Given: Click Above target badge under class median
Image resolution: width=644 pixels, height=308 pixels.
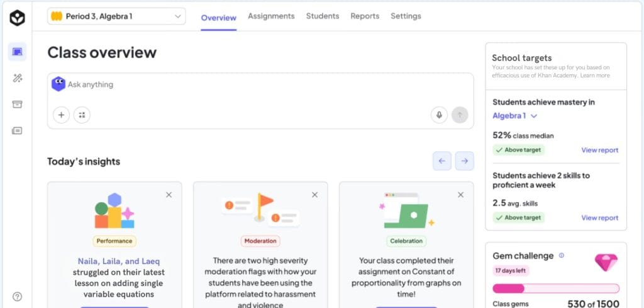Looking at the screenshot, I should (x=518, y=150).
